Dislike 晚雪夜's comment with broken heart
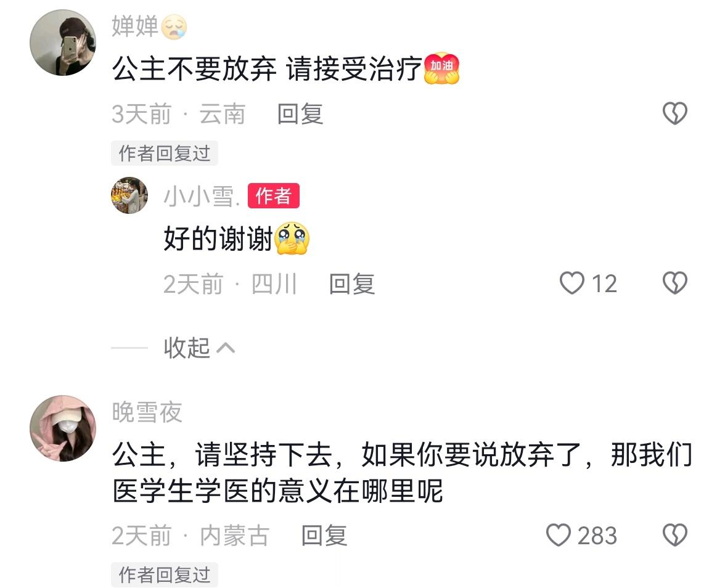The height and width of the screenshot is (588, 725). [675, 535]
